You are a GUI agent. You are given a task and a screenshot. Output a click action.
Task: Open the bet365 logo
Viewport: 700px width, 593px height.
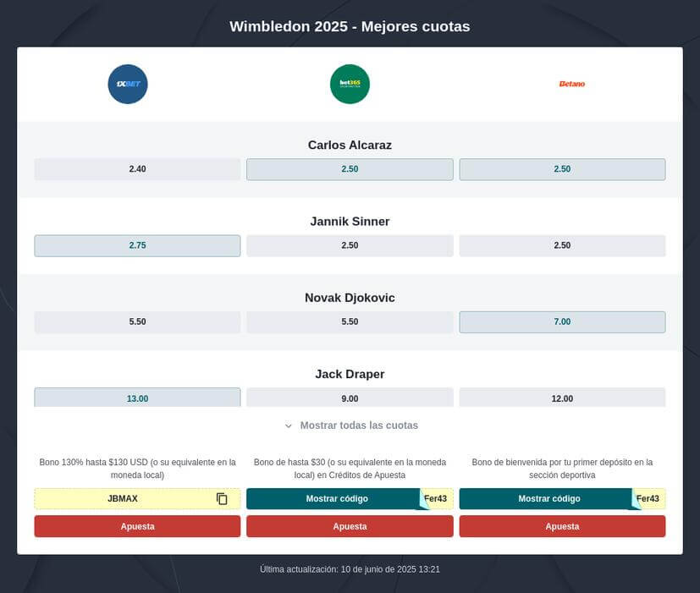coord(350,84)
